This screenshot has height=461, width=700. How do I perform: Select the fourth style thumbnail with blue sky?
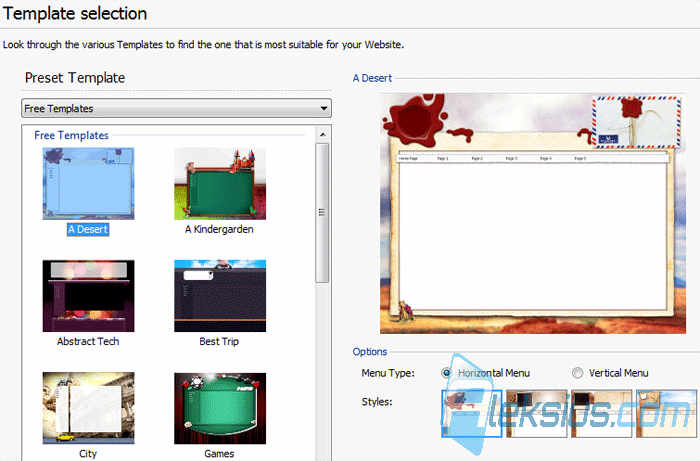tap(666, 413)
